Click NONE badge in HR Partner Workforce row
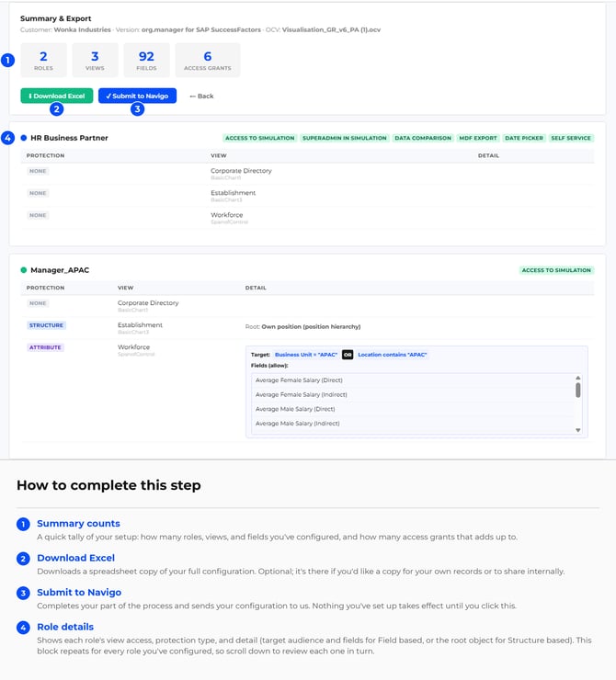 (x=38, y=215)
